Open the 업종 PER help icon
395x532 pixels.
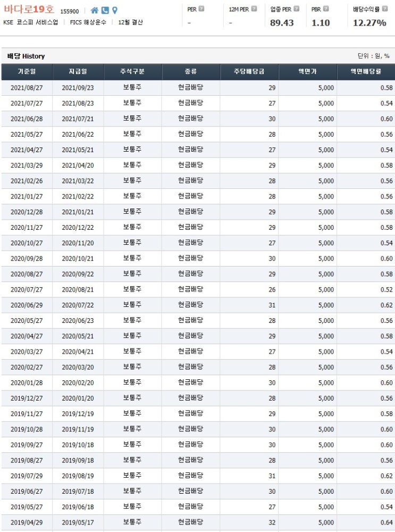click(x=297, y=9)
